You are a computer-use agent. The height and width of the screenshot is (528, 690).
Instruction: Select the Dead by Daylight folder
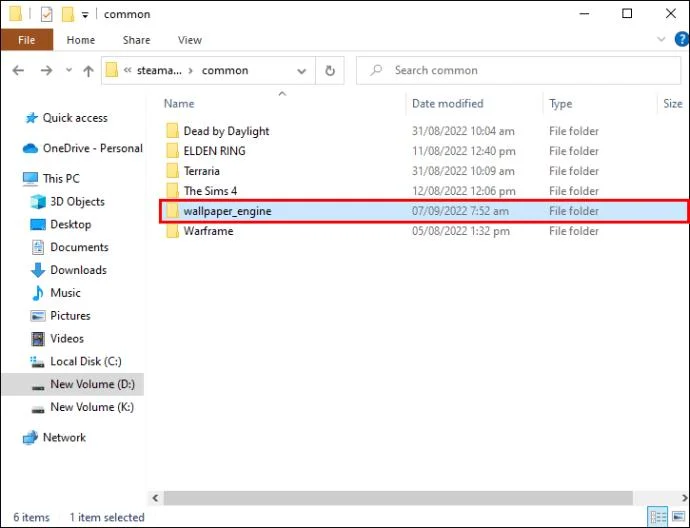226,131
